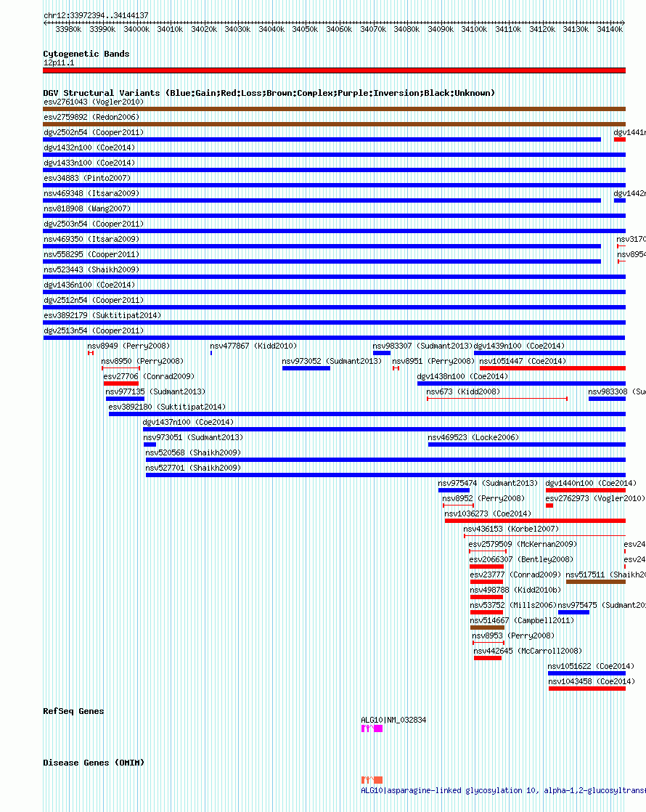Viewport: 646px width, 812px height.
Task: Click the nsv983307 (Sudmant2013) blue bar
Action: click(x=382, y=353)
